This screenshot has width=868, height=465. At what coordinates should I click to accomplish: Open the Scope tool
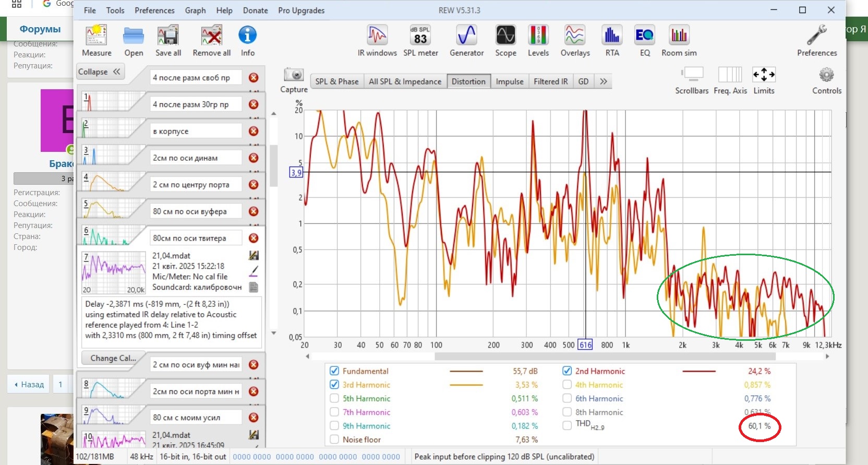click(505, 35)
